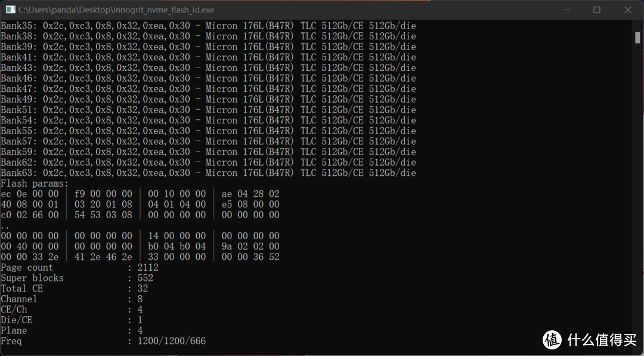Viewport: 644px width, 356px height.
Task: Click the Bank43 output line
Action: click(x=208, y=68)
